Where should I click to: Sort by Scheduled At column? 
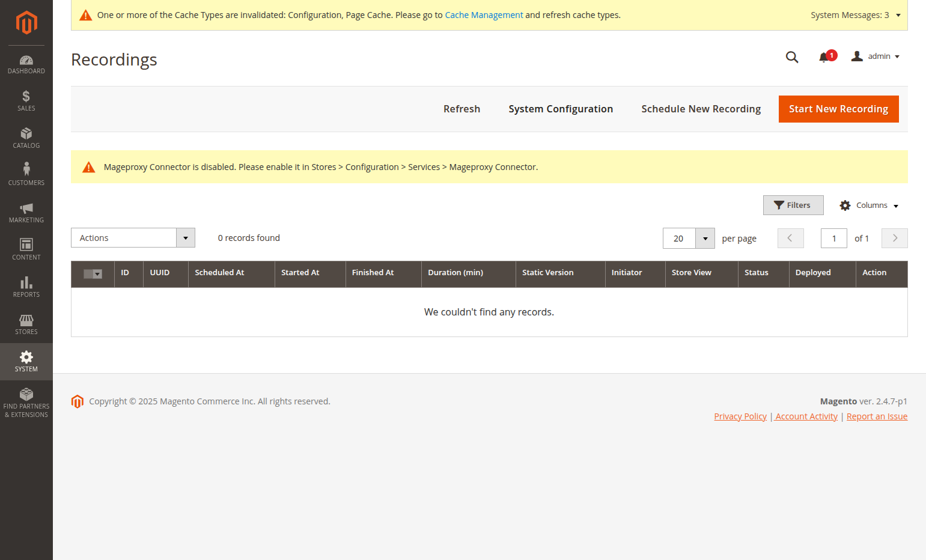pos(231,273)
